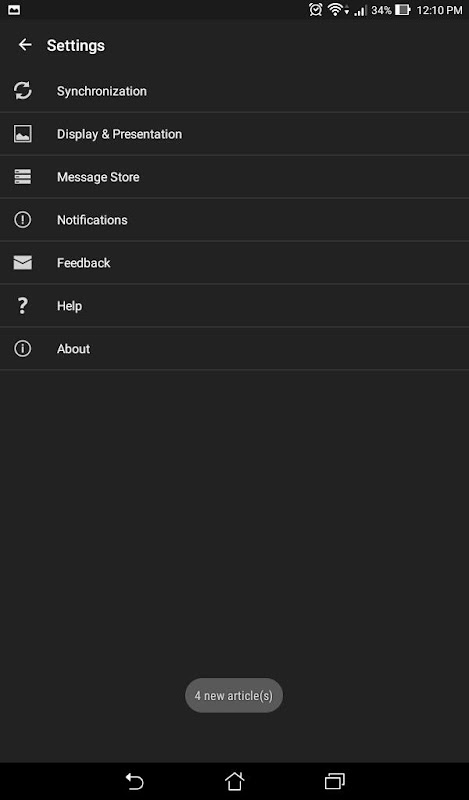Tap the Synchronization refresh icon
Viewport: 469px width, 800px height.
point(22,91)
